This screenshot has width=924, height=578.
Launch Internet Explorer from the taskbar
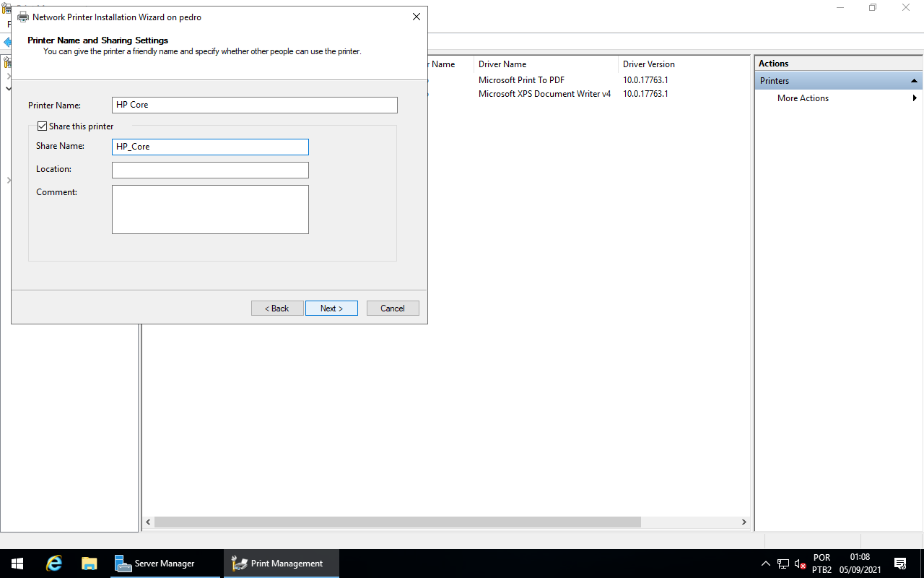[x=54, y=564]
